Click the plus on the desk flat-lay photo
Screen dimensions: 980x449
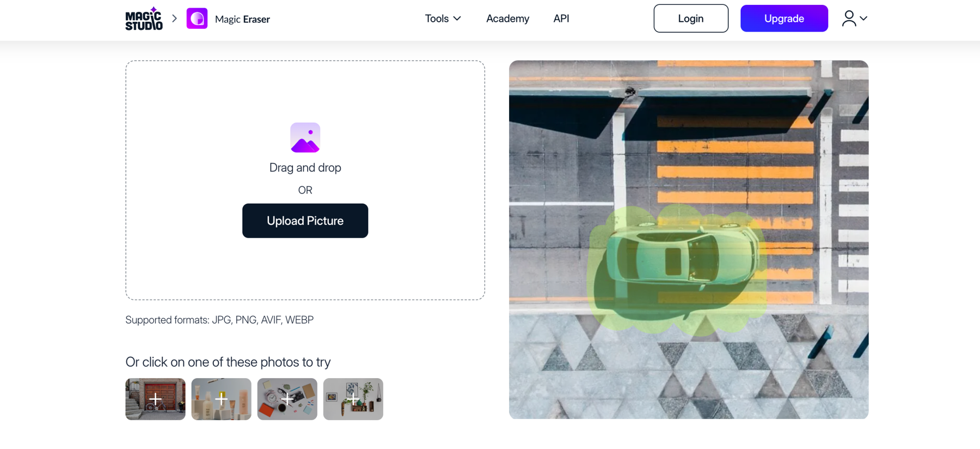pos(287,399)
